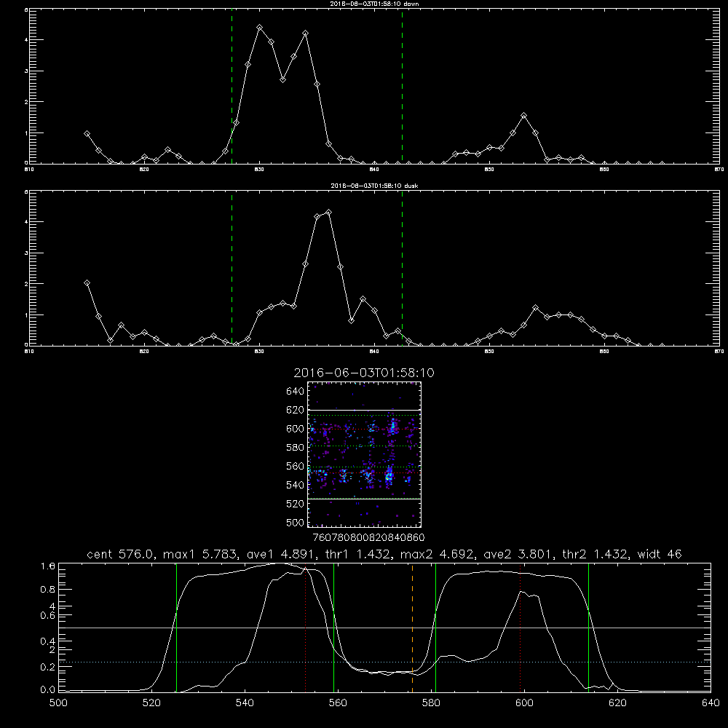The height and width of the screenshot is (728, 728).
Task: Select the dawn plot's second peak diamond near 834
Action: (x=305, y=33)
